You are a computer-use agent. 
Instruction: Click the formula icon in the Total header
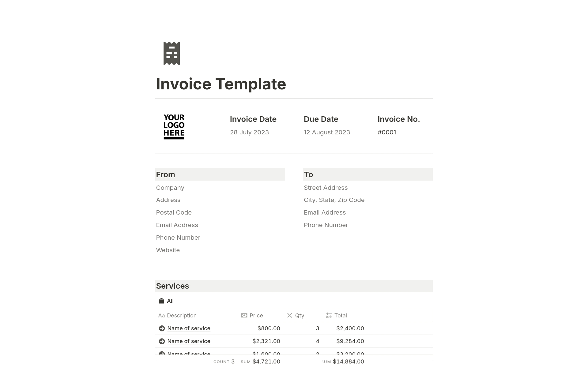[x=329, y=316]
